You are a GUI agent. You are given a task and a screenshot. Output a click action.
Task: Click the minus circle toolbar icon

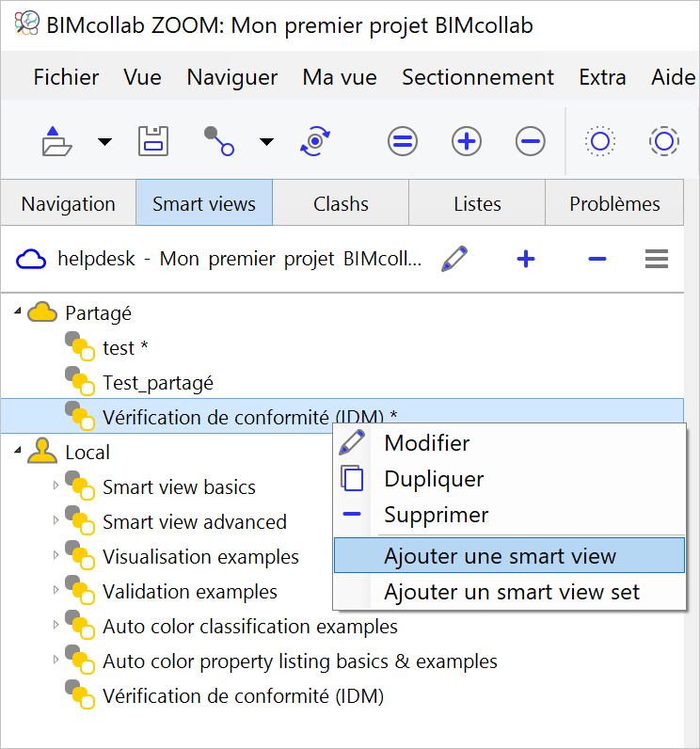coord(531,141)
